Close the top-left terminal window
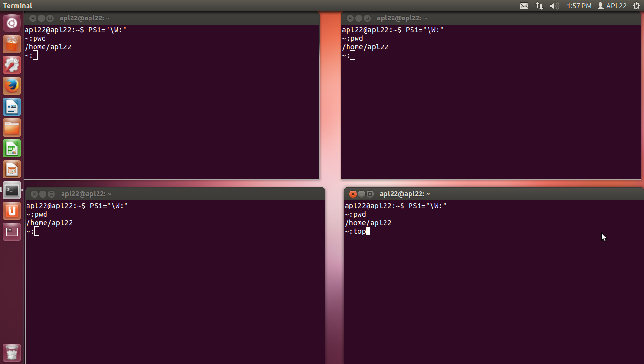The width and height of the screenshot is (644, 364). (x=33, y=18)
